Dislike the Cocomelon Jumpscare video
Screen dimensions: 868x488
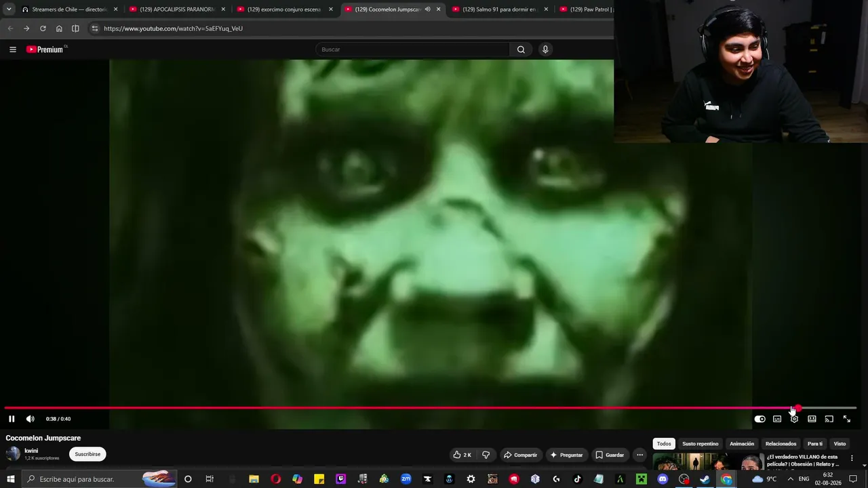click(x=486, y=455)
